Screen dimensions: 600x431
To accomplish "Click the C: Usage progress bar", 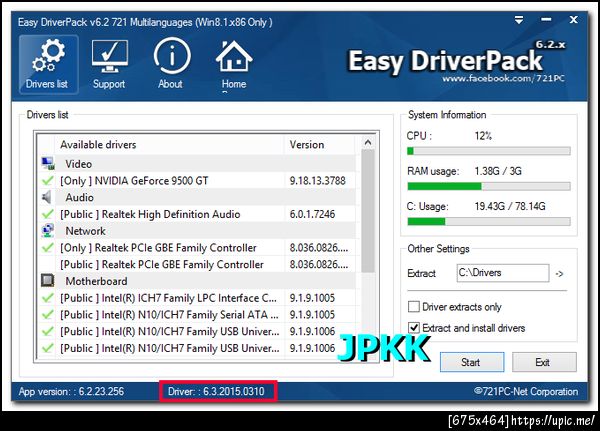I will coord(489,221).
